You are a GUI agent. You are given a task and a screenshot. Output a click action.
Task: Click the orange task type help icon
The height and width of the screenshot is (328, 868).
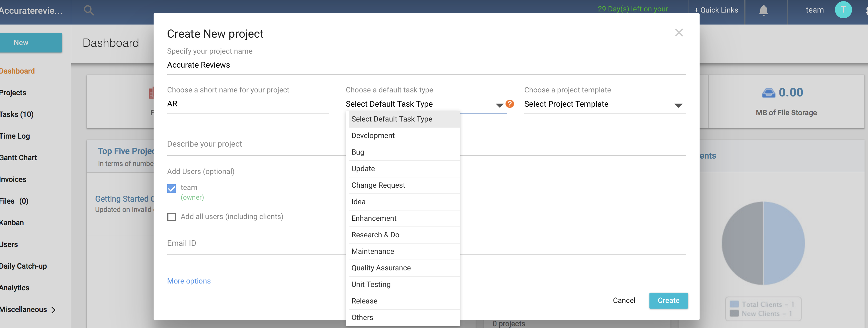510,104
